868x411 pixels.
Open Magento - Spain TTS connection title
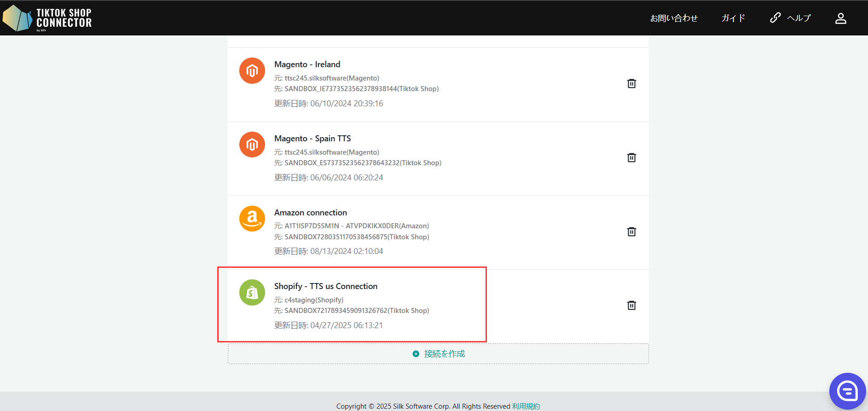pyautogui.click(x=312, y=139)
